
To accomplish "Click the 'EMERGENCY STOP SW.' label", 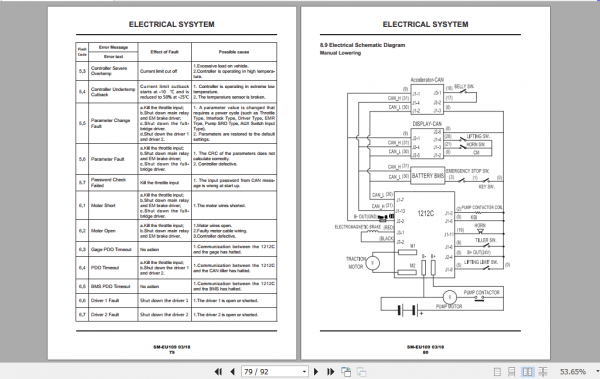I will click(468, 171).
